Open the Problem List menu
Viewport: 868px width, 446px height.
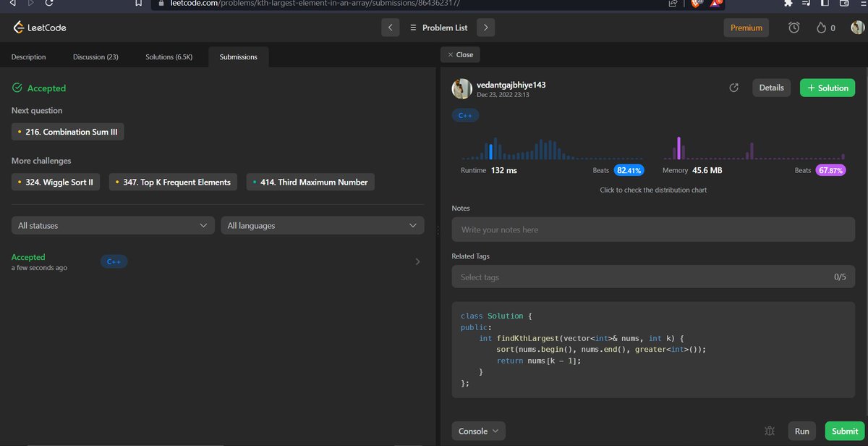coord(438,28)
